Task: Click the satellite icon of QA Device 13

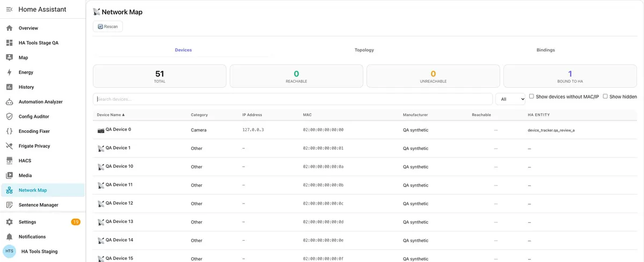Action: pos(101,222)
